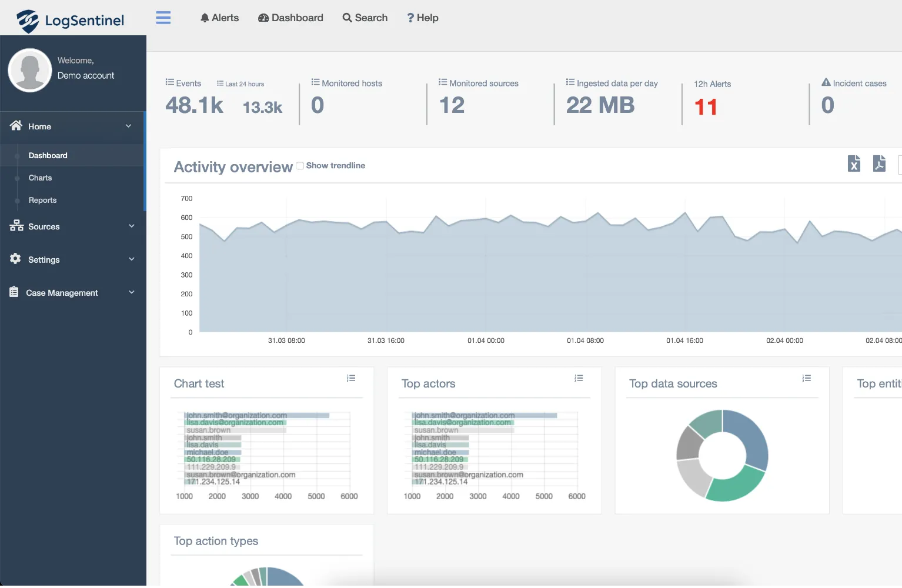Open the Help menu item

(x=423, y=18)
